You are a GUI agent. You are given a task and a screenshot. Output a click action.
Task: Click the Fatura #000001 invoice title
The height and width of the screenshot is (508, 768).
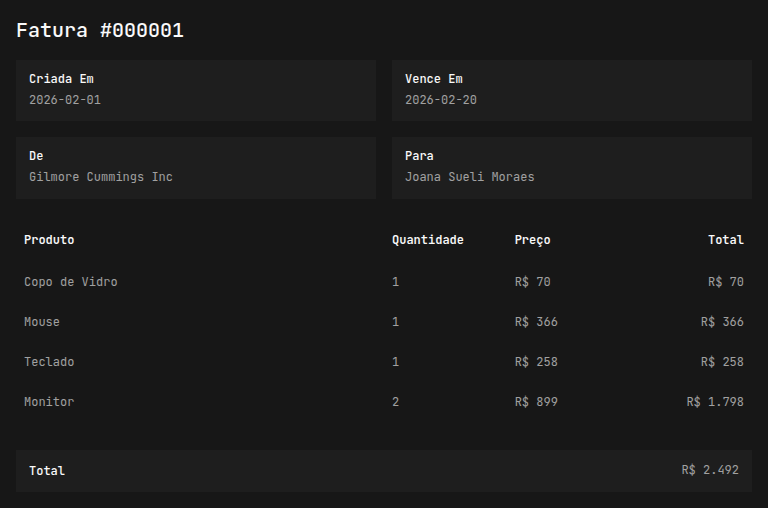[x=100, y=31]
